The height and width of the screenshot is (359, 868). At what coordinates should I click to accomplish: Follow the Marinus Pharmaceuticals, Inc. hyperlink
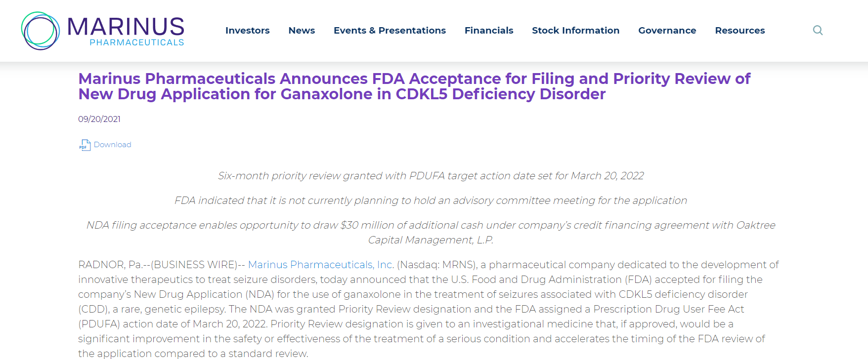coord(321,265)
